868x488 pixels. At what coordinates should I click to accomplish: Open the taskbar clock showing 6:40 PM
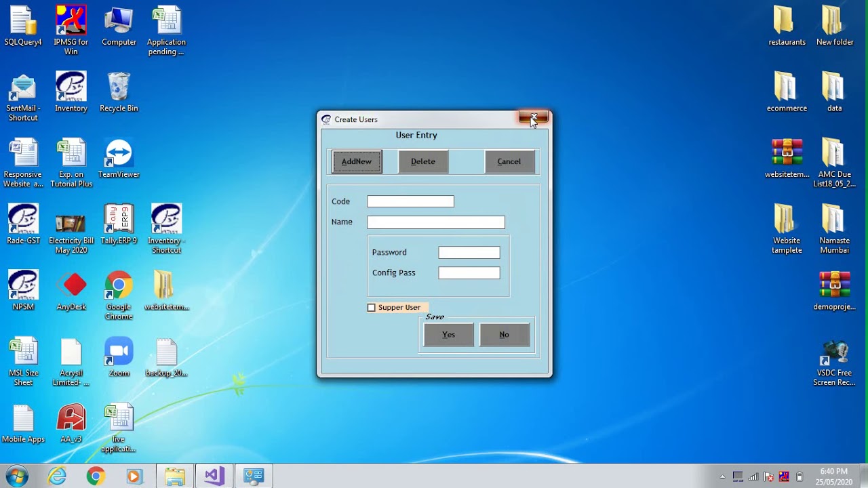pyautogui.click(x=834, y=476)
